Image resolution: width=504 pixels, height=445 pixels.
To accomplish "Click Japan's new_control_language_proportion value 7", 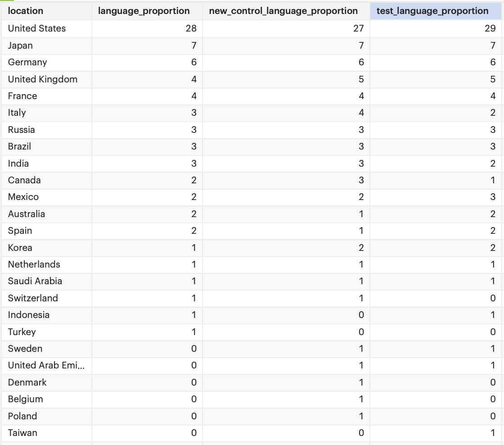I will click(x=361, y=45).
